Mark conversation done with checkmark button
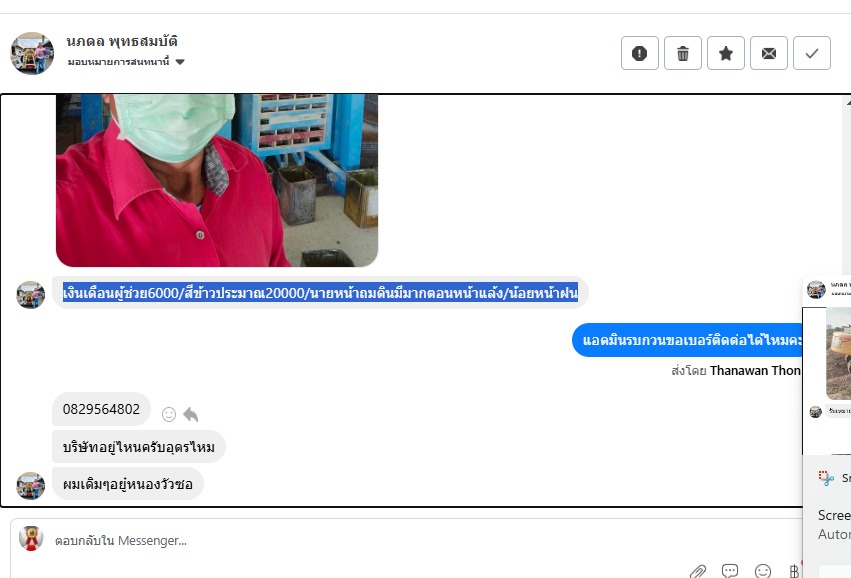This screenshot has width=851, height=578. 811,53
